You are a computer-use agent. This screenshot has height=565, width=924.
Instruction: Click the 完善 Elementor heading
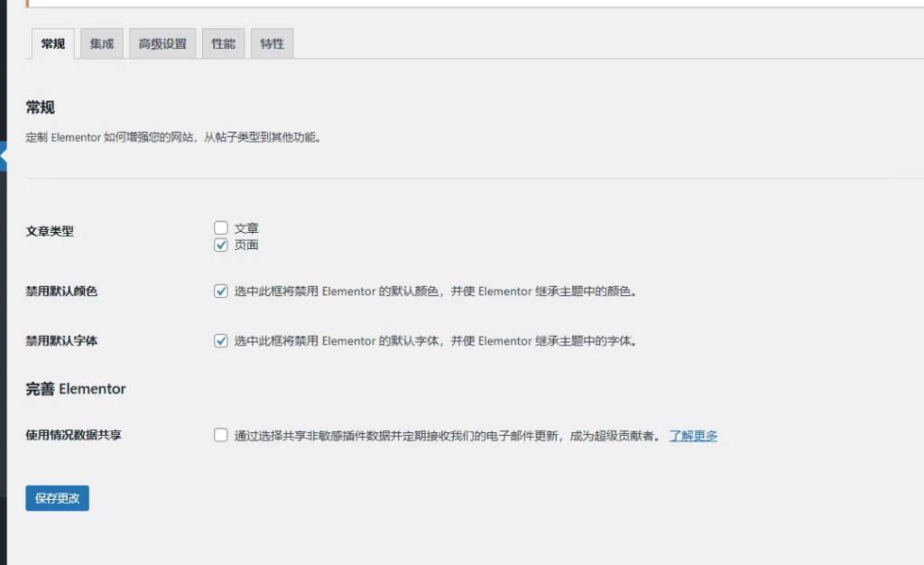[x=76, y=389]
